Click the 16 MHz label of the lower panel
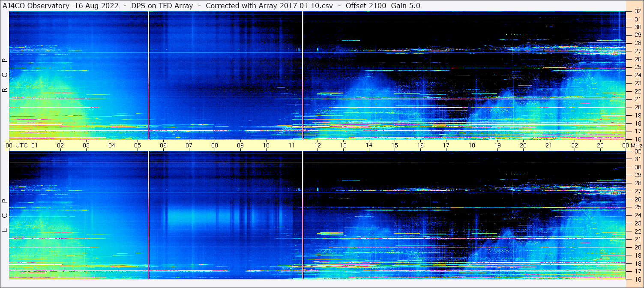Image resolution: width=644 pixels, height=288 pixels. [x=637, y=279]
